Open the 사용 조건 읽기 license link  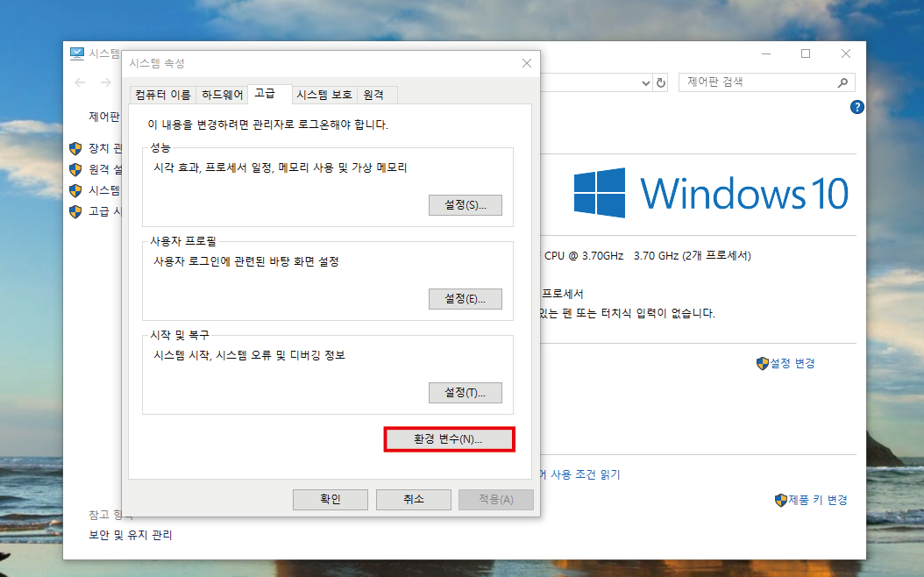click(579, 474)
